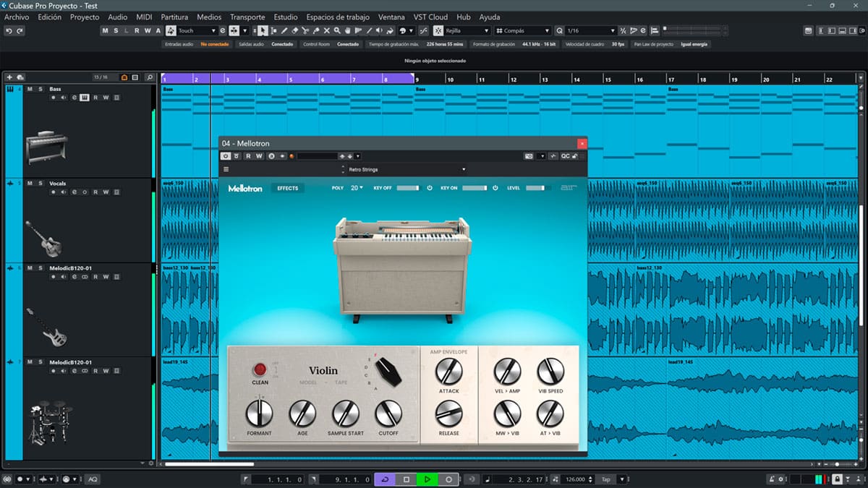The image size is (868, 488).
Task: Solo the Bass track
Action: point(41,89)
